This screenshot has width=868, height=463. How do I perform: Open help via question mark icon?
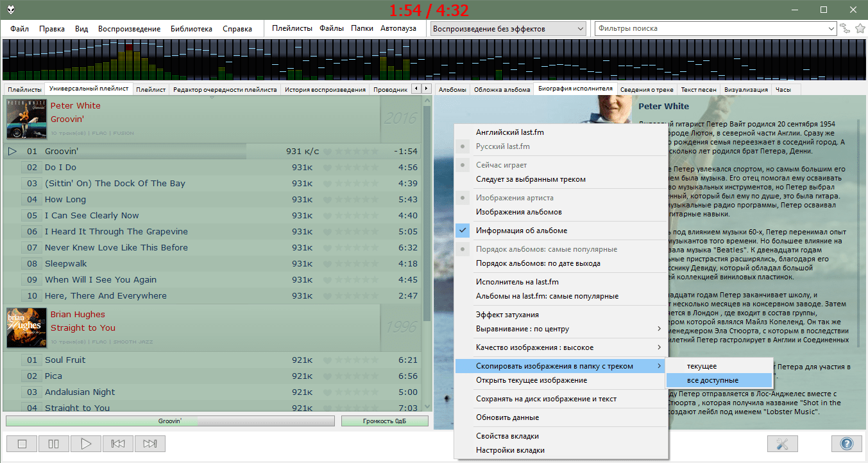tap(847, 444)
